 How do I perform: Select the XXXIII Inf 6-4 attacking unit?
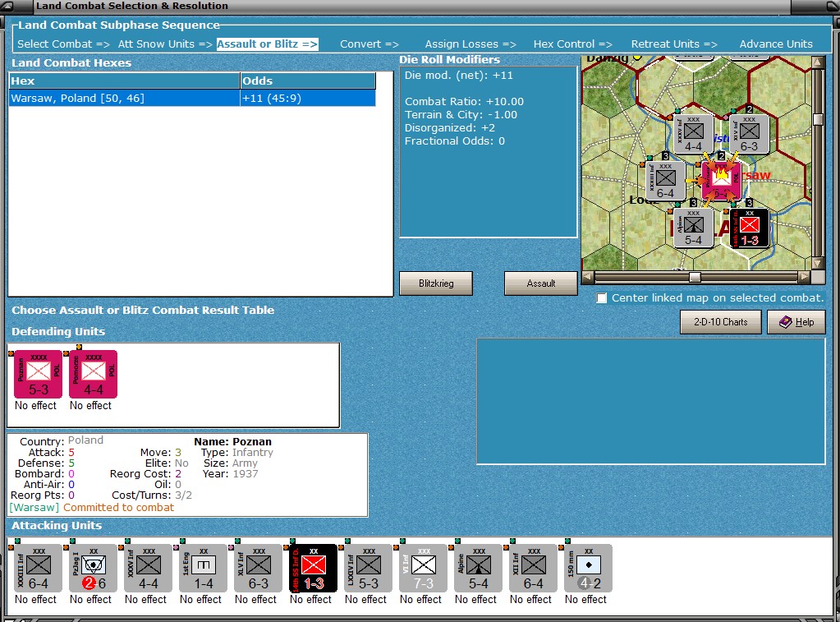coord(38,568)
